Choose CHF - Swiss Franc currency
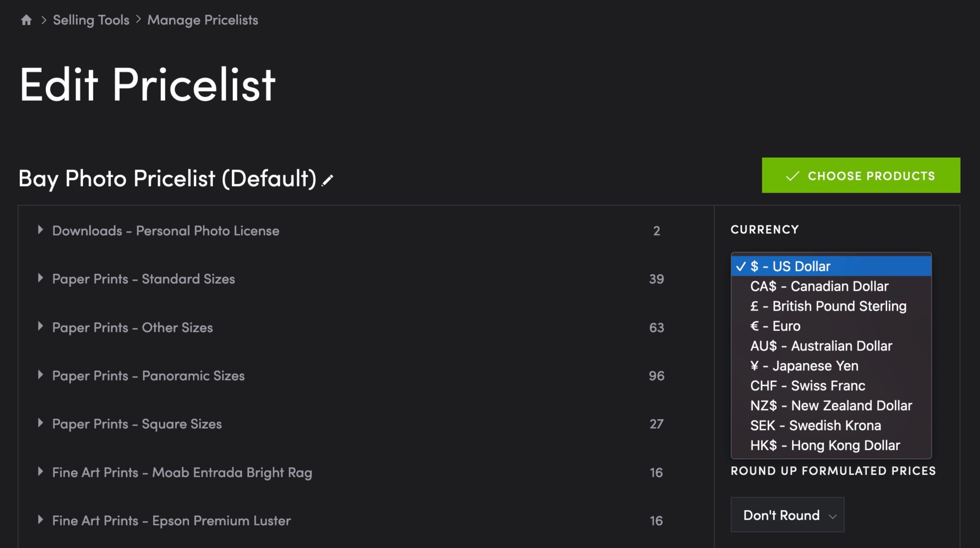 (831, 386)
